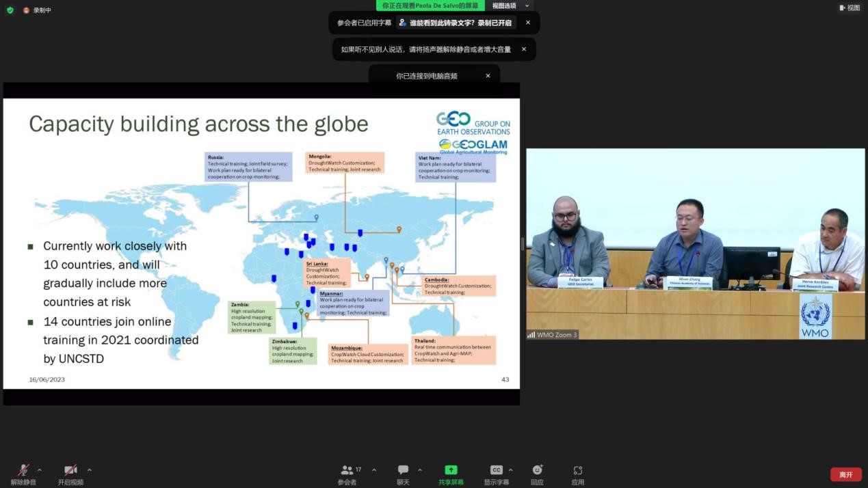The width and height of the screenshot is (868, 488).
Task: Toggle the CC show captions button
Action: click(497, 470)
